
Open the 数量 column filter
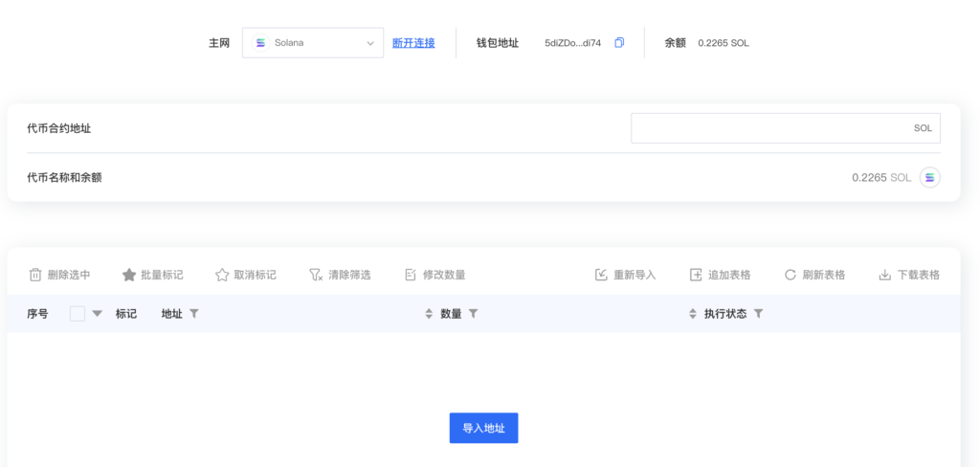[x=473, y=314]
